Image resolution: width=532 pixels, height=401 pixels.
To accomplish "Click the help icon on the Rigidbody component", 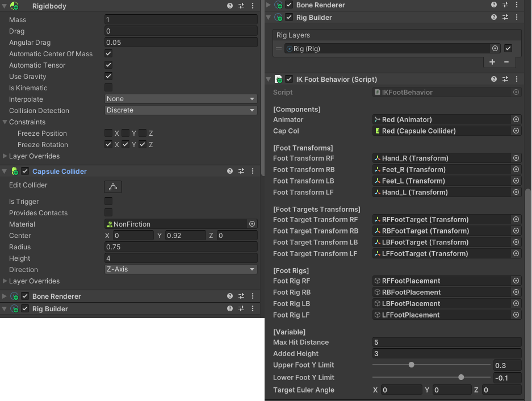I will point(229,6).
